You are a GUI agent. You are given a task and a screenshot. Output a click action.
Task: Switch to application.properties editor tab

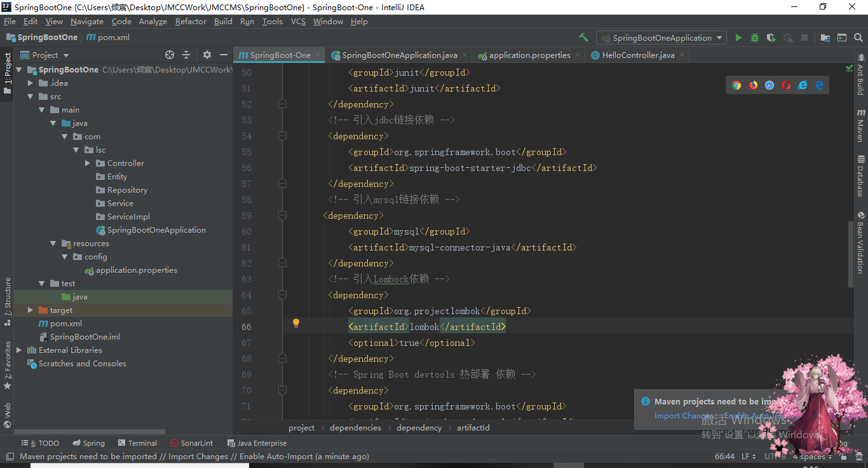click(529, 55)
